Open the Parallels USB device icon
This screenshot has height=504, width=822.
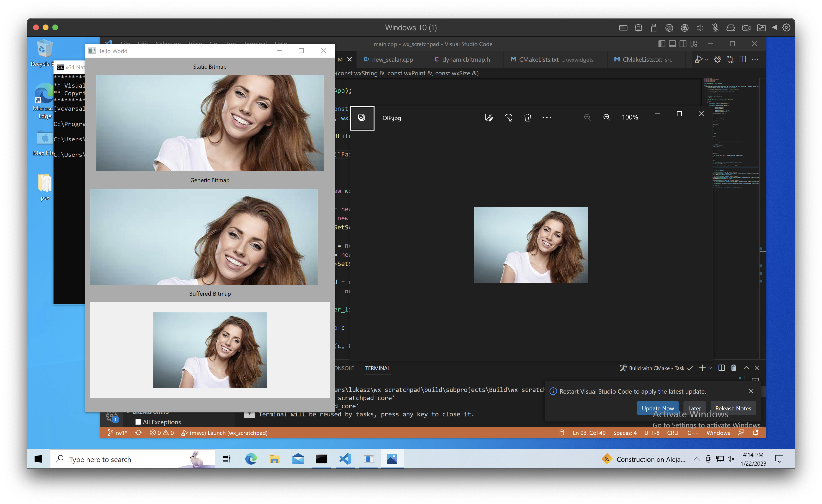pyautogui.click(x=653, y=28)
